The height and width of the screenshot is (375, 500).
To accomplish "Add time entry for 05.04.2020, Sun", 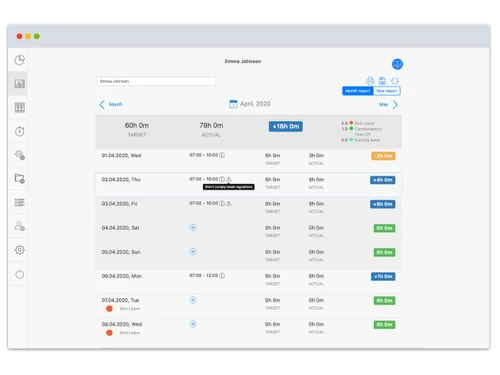I will click(193, 252).
